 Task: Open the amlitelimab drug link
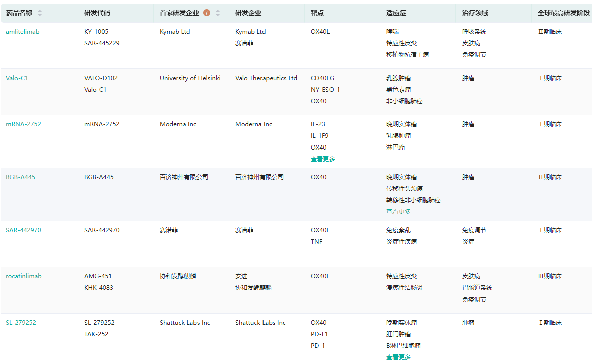pyautogui.click(x=23, y=32)
